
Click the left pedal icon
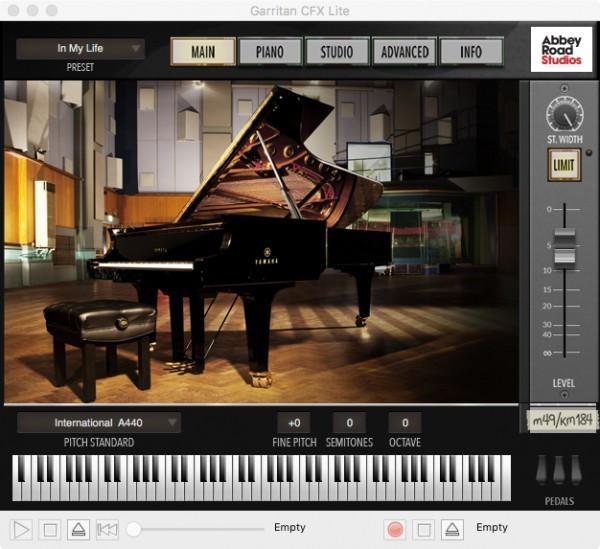[x=542, y=469]
